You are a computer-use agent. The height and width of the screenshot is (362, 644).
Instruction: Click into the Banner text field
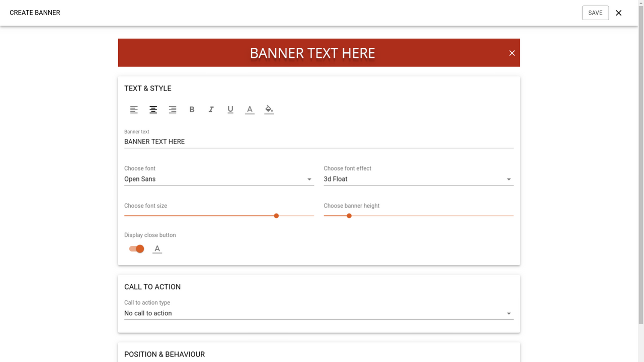(319, 142)
